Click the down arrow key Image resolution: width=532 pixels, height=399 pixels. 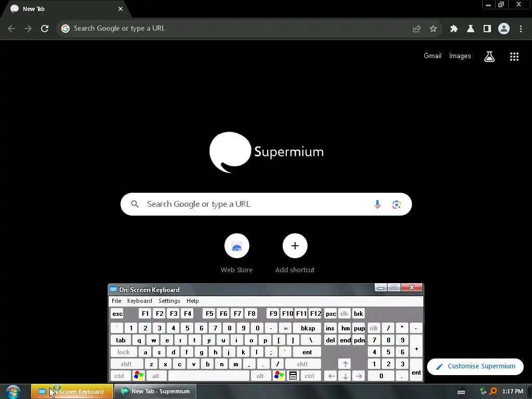[345, 376]
